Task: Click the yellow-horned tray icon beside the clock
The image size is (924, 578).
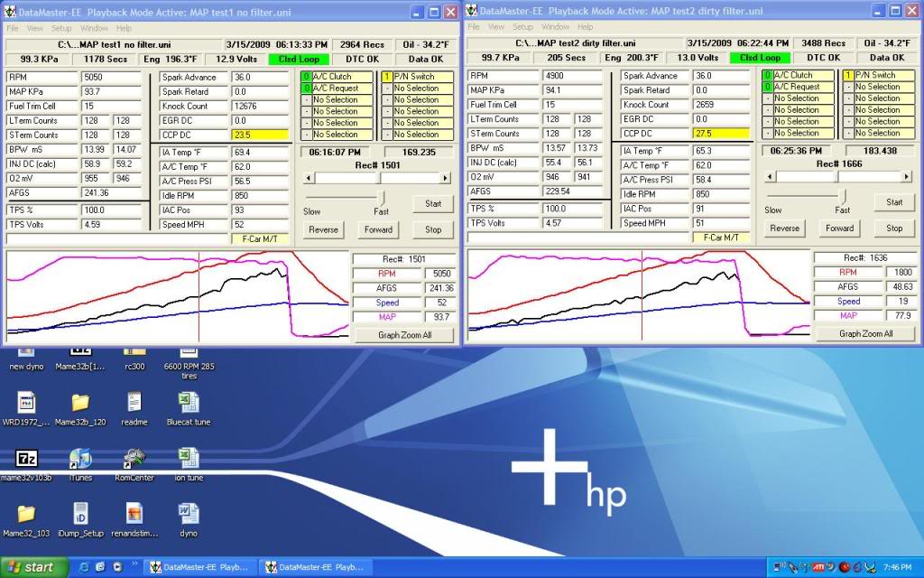Action: [871, 567]
